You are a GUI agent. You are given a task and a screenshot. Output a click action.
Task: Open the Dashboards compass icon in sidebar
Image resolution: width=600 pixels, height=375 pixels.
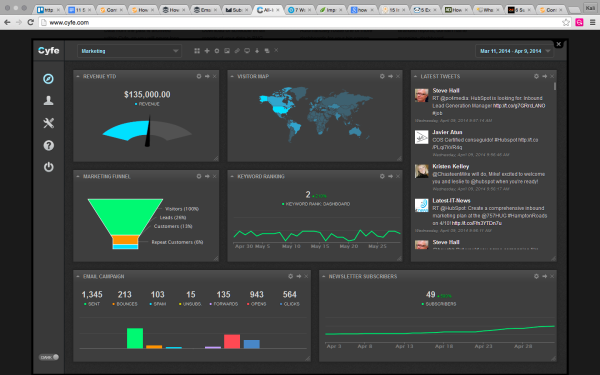tap(48, 79)
